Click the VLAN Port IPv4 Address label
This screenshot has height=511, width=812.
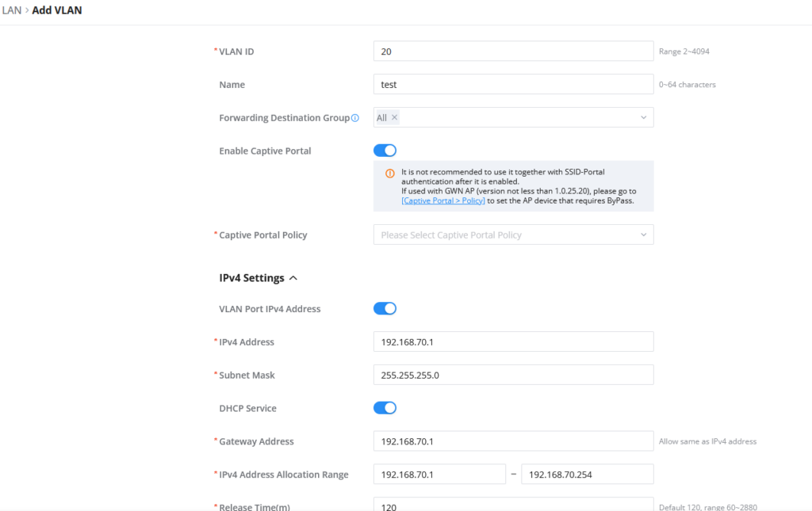point(270,309)
